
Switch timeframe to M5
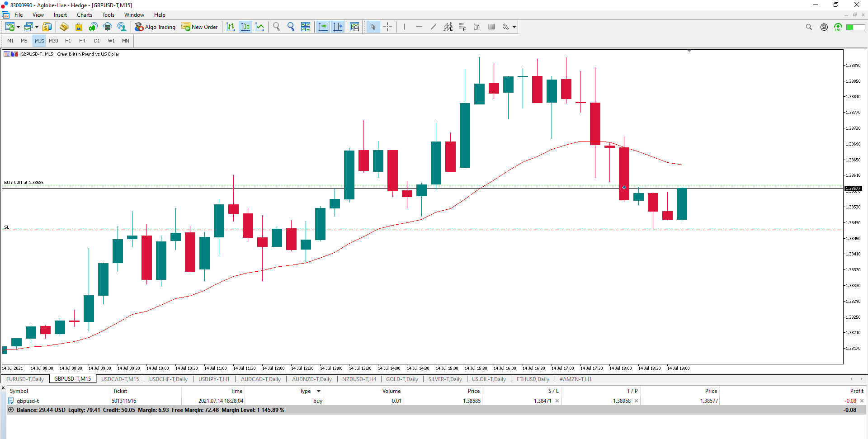[24, 41]
